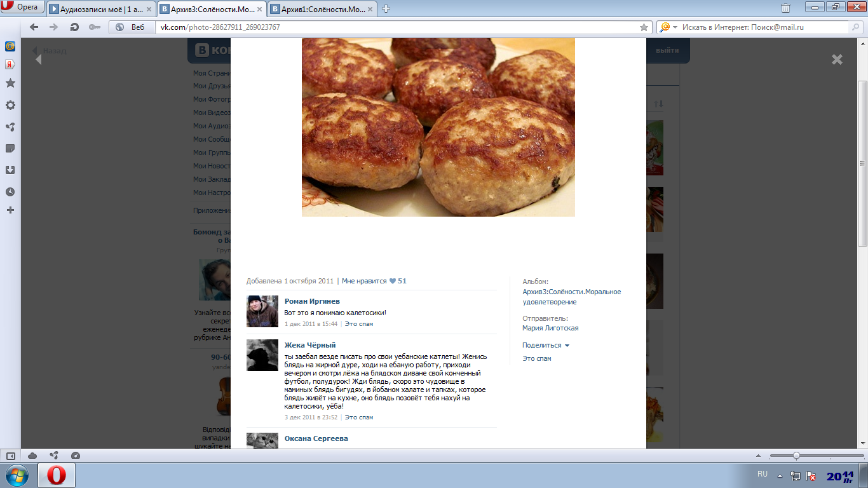Mark Роман Иргинев's comment as spam
Viewport: 868px width, 488px height.
(359, 324)
